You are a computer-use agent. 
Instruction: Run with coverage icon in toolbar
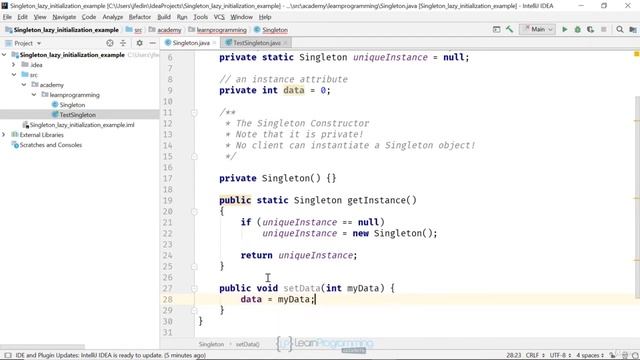pyautogui.click(x=590, y=29)
